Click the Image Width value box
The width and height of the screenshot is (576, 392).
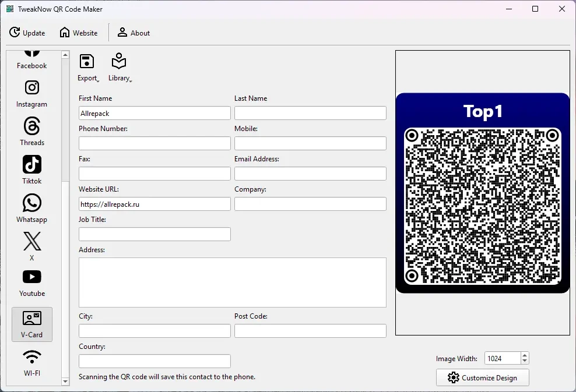click(503, 358)
